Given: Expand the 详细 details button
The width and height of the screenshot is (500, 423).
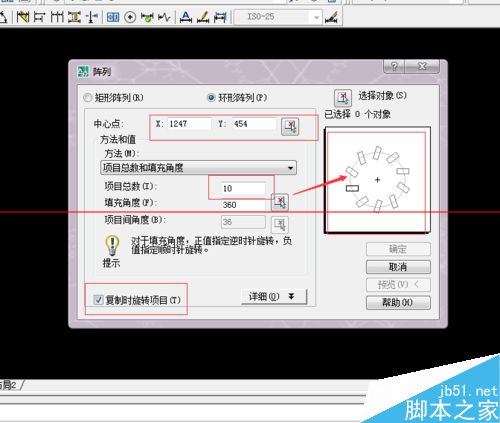Looking at the screenshot, I should click(x=274, y=296).
